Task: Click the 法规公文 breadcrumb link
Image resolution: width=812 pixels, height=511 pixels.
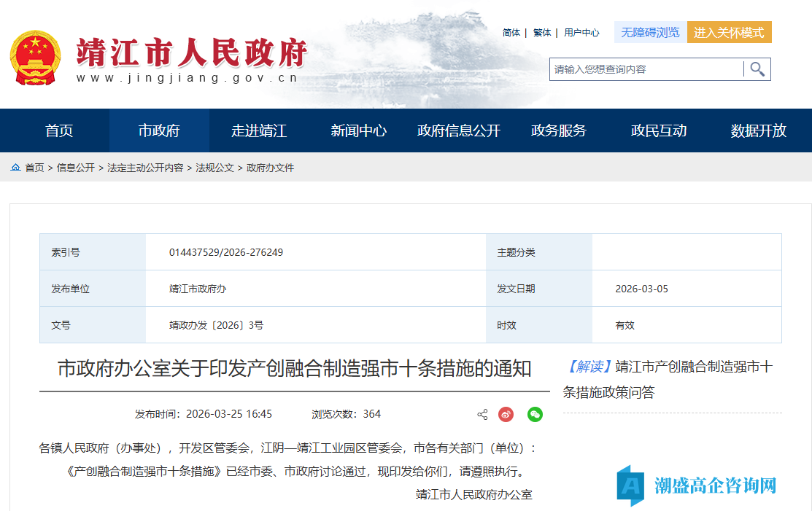Action: click(x=214, y=166)
